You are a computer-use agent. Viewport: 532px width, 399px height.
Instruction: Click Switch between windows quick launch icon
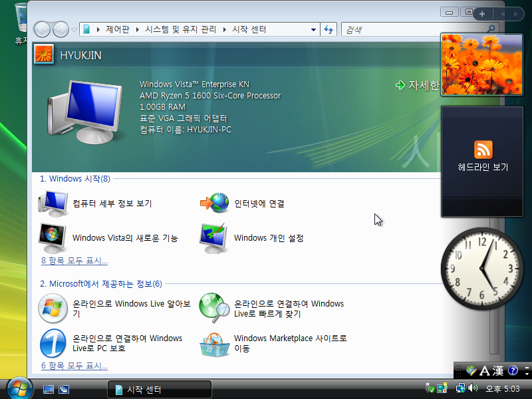click(x=63, y=390)
